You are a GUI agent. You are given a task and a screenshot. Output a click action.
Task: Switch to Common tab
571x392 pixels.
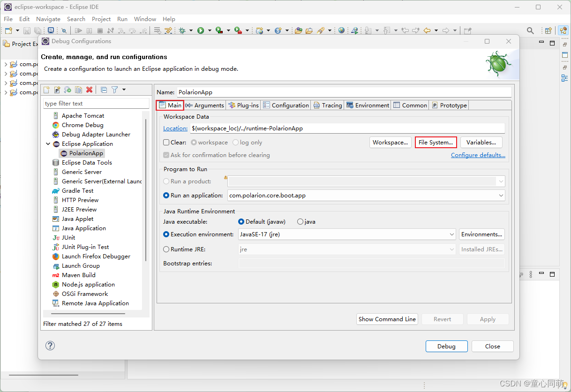(410, 105)
